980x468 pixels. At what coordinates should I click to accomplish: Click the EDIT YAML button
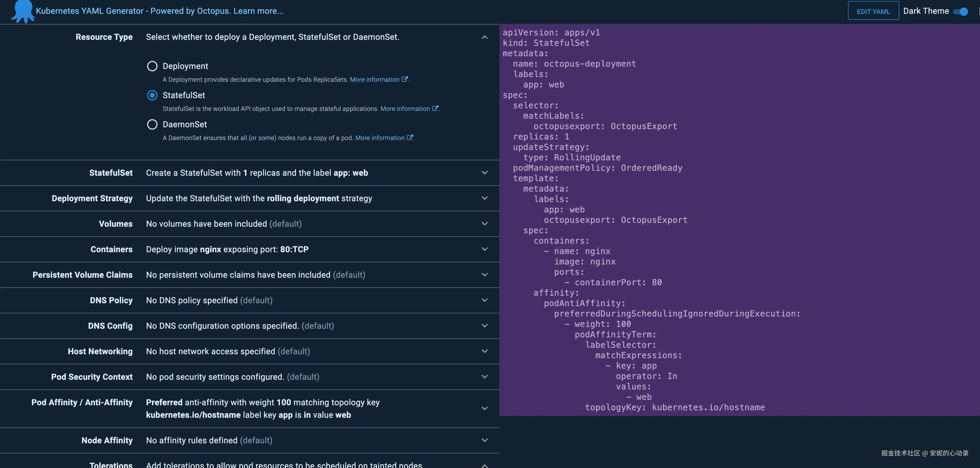point(873,11)
